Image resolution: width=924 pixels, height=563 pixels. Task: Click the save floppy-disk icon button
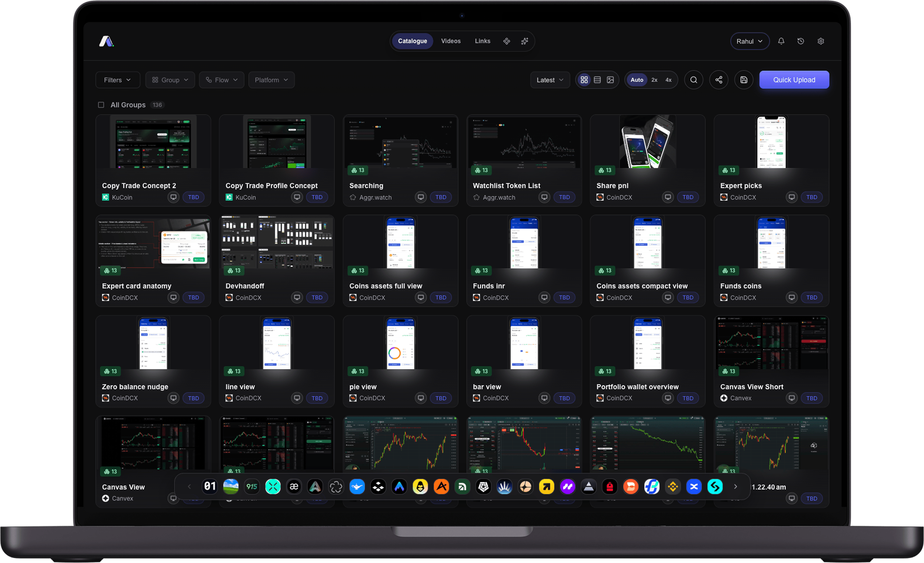[x=744, y=80]
